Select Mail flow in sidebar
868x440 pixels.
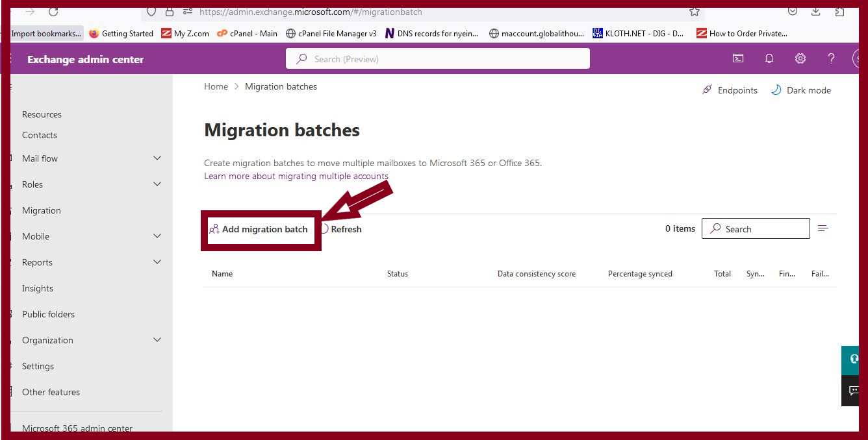[40, 158]
